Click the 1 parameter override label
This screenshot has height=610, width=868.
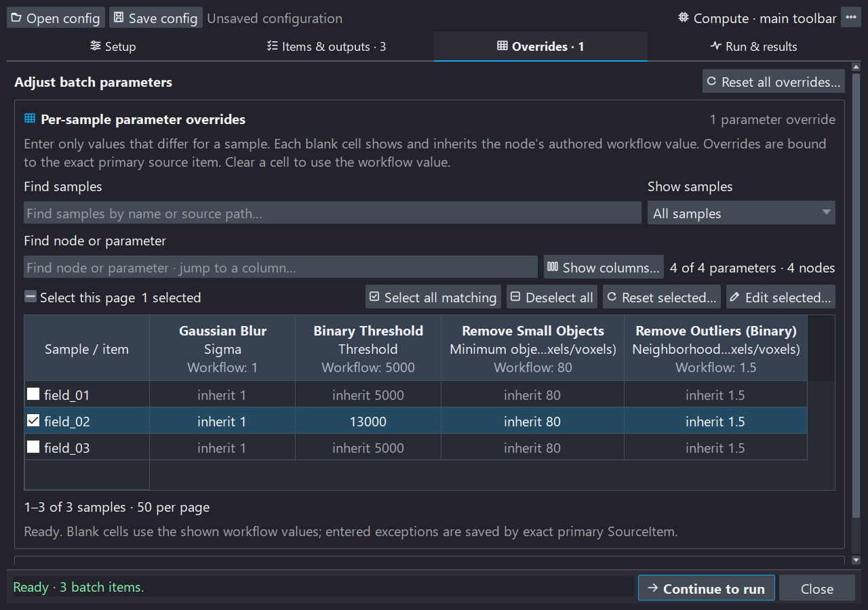[772, 119]
